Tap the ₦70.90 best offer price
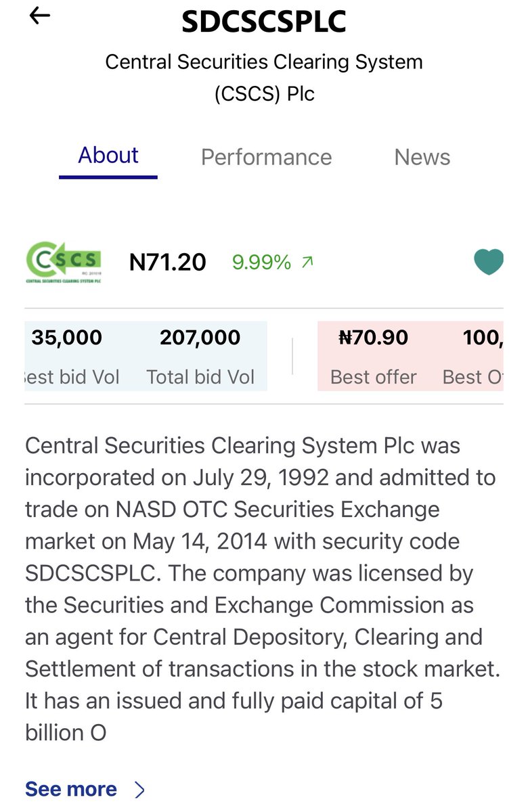Image resolution: width=528 pixels, height=812 pixels. [x=373, y=337]
